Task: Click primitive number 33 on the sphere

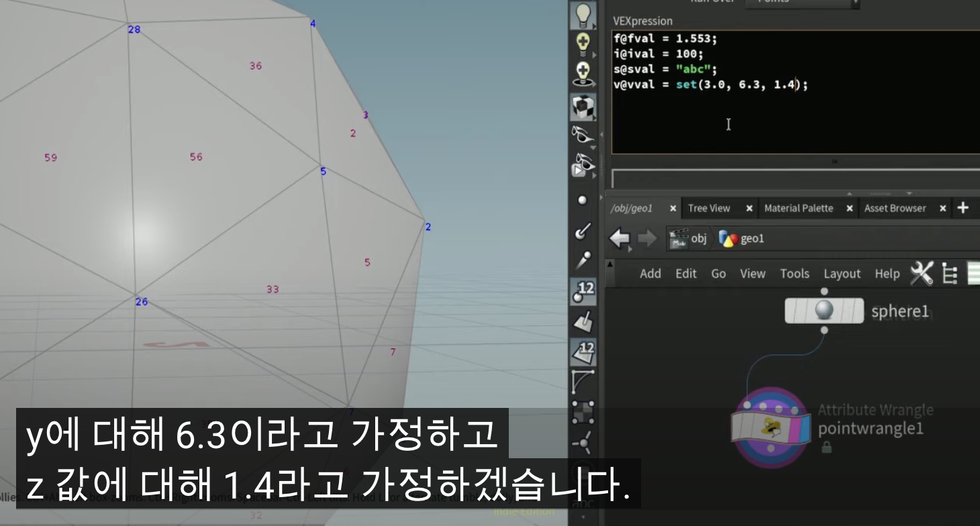Action: [x=273, y=289]
